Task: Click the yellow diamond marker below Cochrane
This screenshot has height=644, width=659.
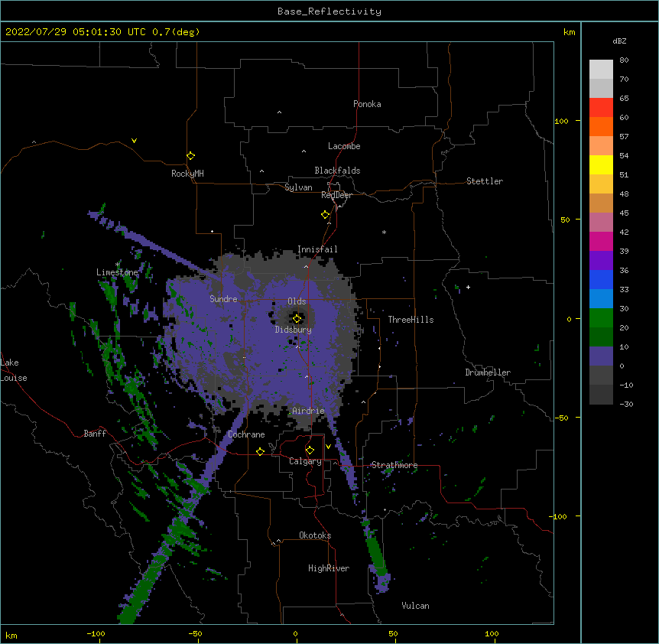Action: click(x=260, y=451)
